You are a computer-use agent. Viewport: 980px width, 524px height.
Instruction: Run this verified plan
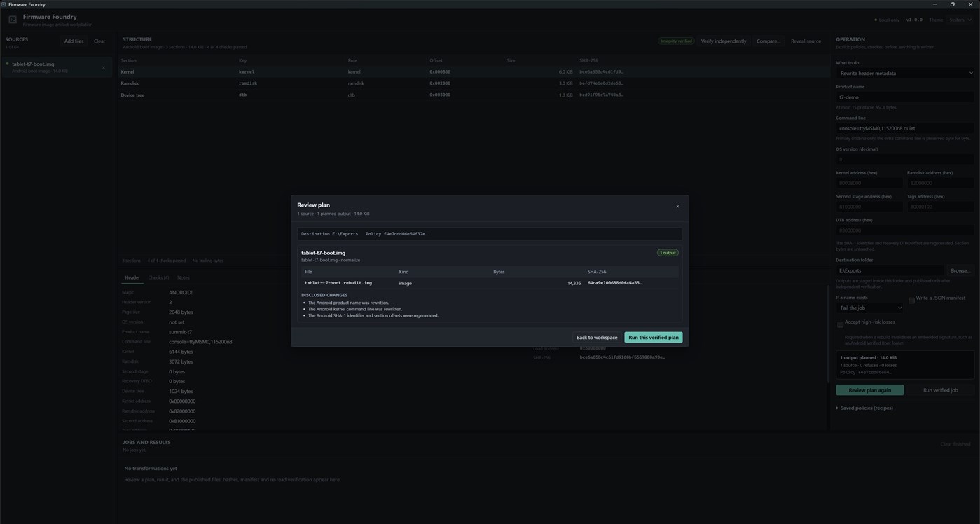tap(653, 338)
